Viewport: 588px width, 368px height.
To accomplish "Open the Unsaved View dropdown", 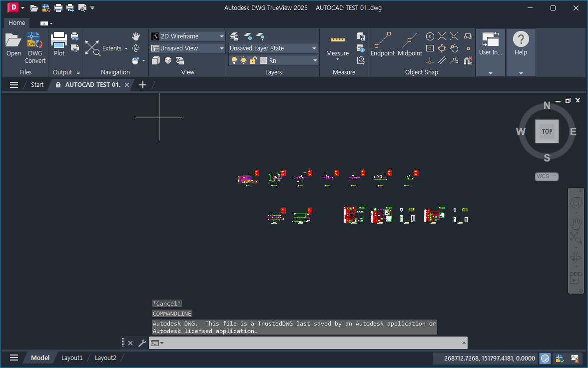I will coord(188,48).
